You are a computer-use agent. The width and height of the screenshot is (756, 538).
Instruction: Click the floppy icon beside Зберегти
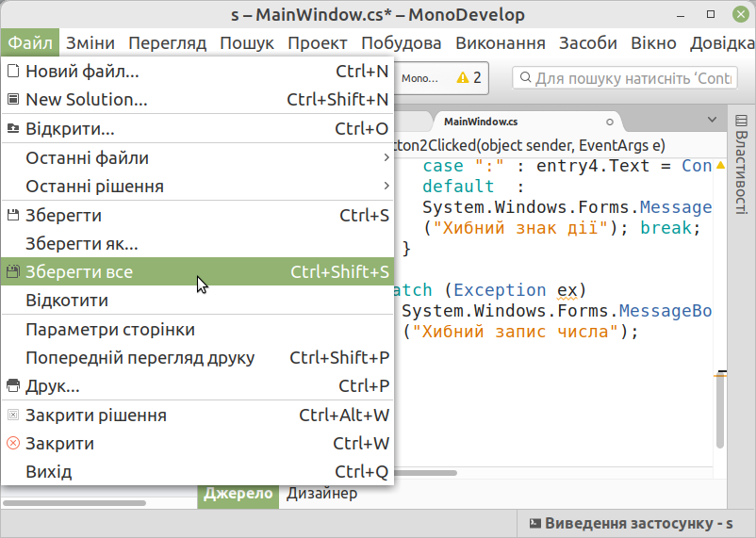click(13, 215)
